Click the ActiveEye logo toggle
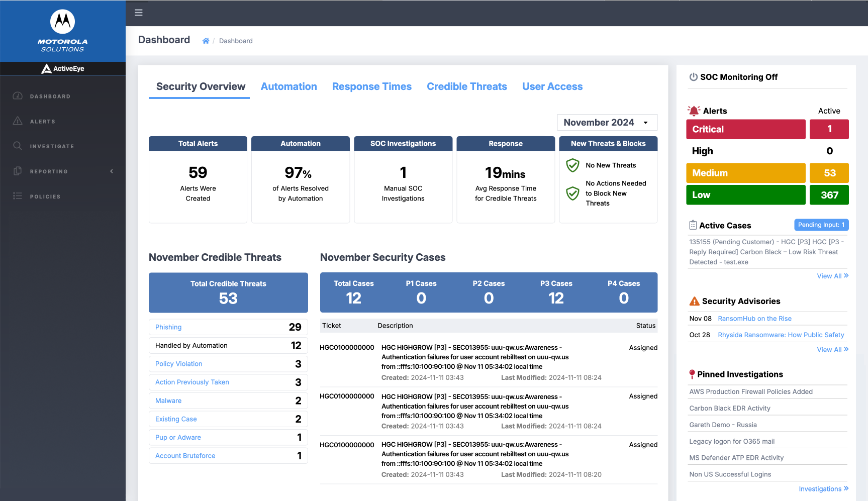The width and height of the screenshot is (868, 501). [x=63, y=68]
